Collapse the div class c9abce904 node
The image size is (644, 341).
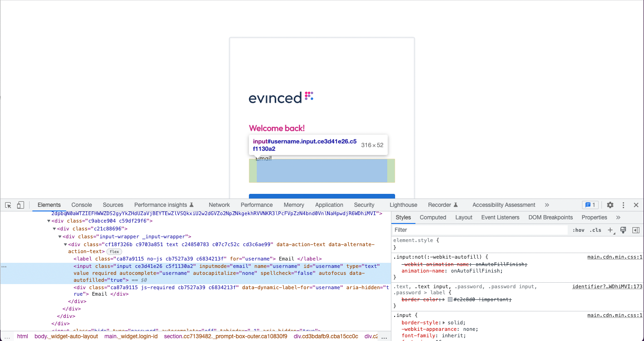point(49,221)
